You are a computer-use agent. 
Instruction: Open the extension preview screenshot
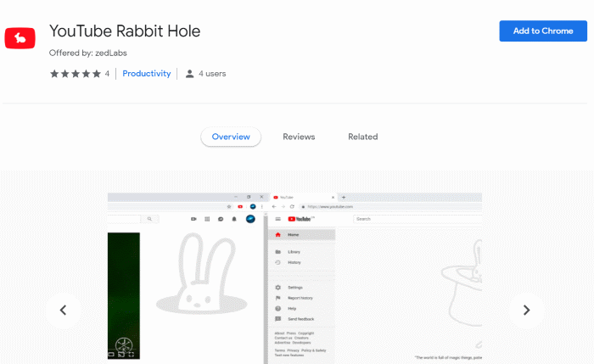(294, 278)
